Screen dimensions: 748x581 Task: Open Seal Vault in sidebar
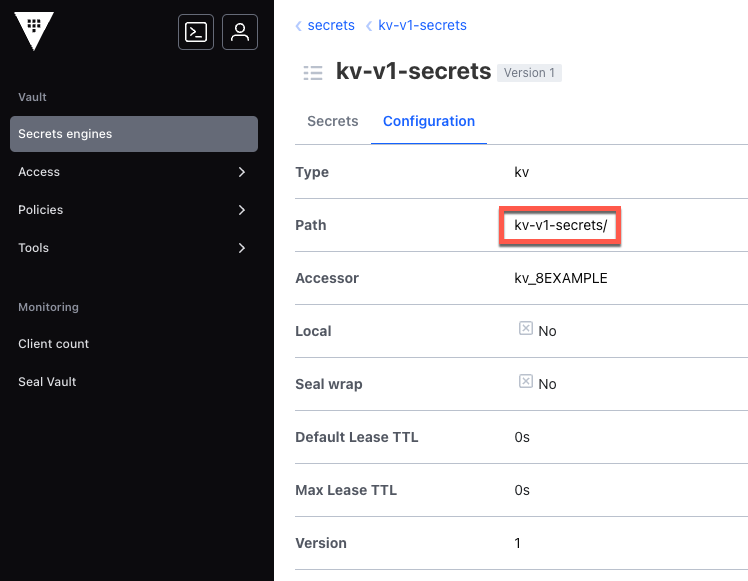pyautogui.click(x=47, y=382)
